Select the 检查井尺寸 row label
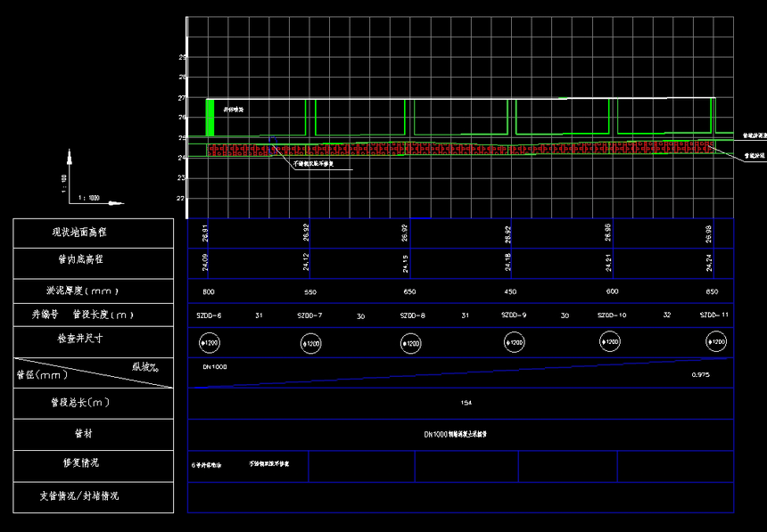 point(80,339)
